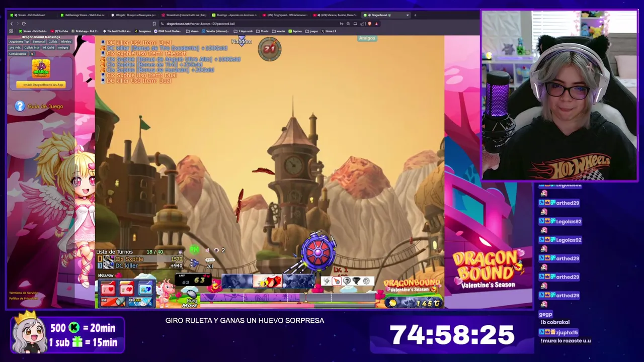This screenshot has height=362, width=644.
Task: Click the DragonBound app logo in sidebar
Action: tap(41, 69)
